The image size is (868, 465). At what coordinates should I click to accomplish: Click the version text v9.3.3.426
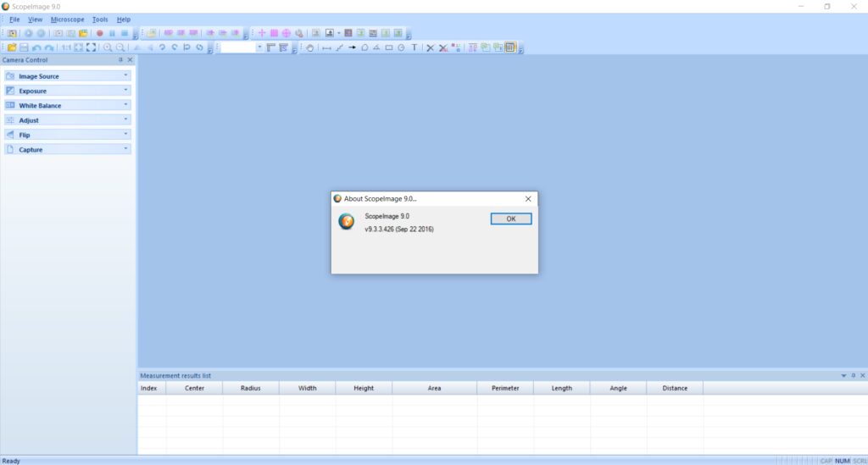click(x=399, y=230)
